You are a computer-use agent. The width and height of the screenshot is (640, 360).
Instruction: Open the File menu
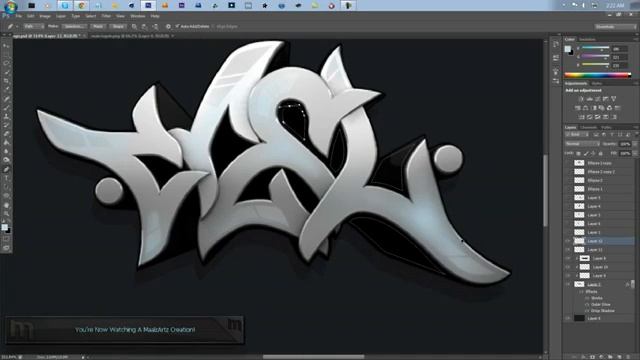click(18, 16)
